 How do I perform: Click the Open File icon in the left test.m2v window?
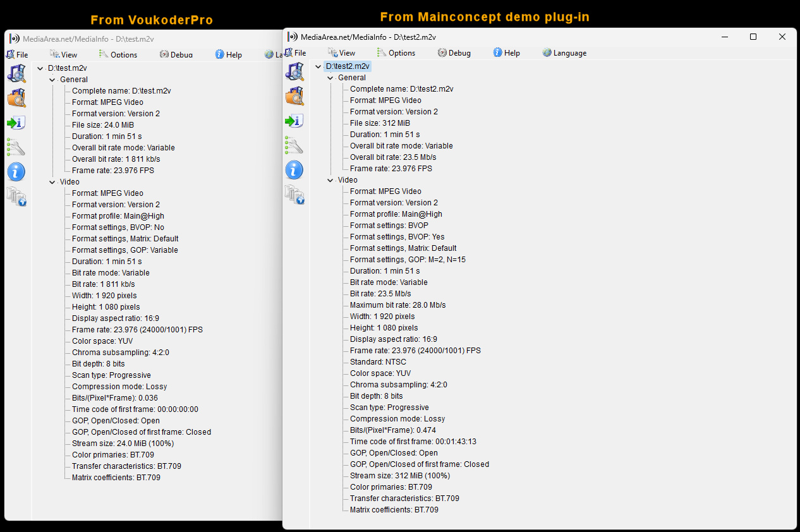click(16, 74)
